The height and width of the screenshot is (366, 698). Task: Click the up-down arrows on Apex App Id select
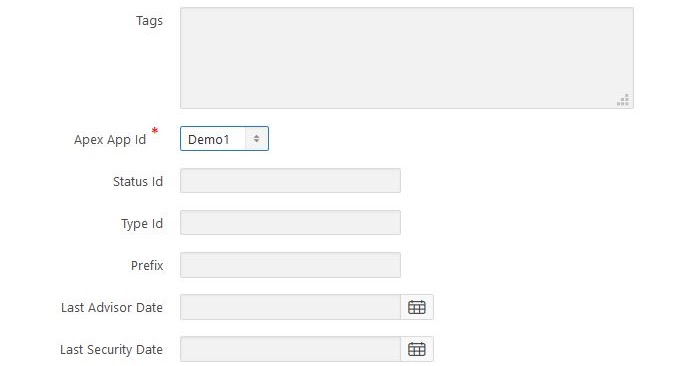[256, 138]
